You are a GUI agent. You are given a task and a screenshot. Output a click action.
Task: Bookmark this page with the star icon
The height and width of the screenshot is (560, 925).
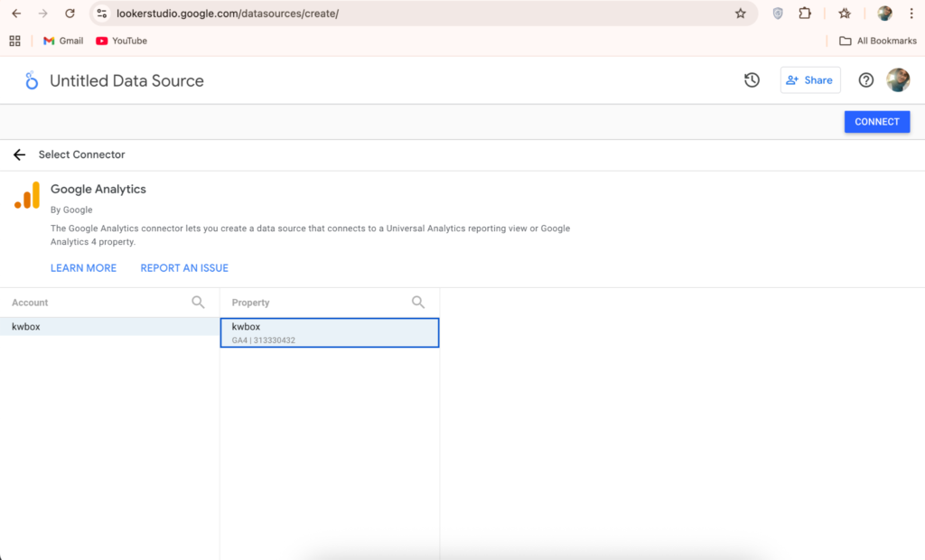tap(740, 14)
